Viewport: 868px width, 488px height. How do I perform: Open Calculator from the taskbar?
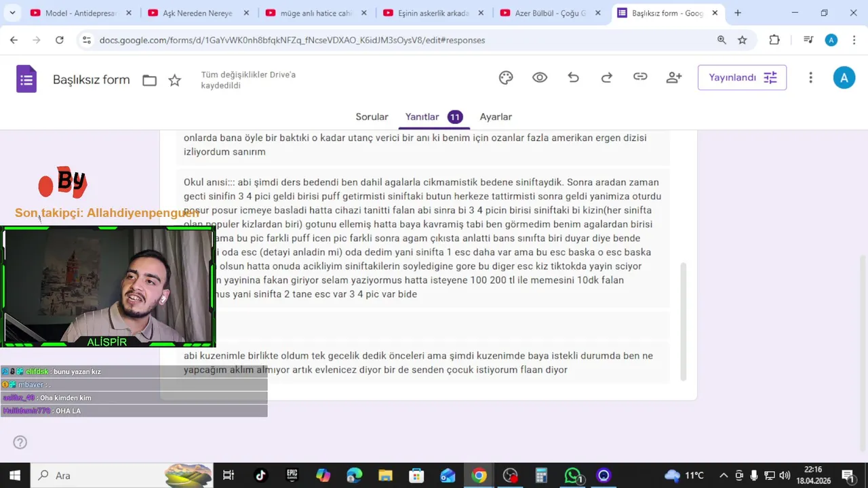[541, 475]
